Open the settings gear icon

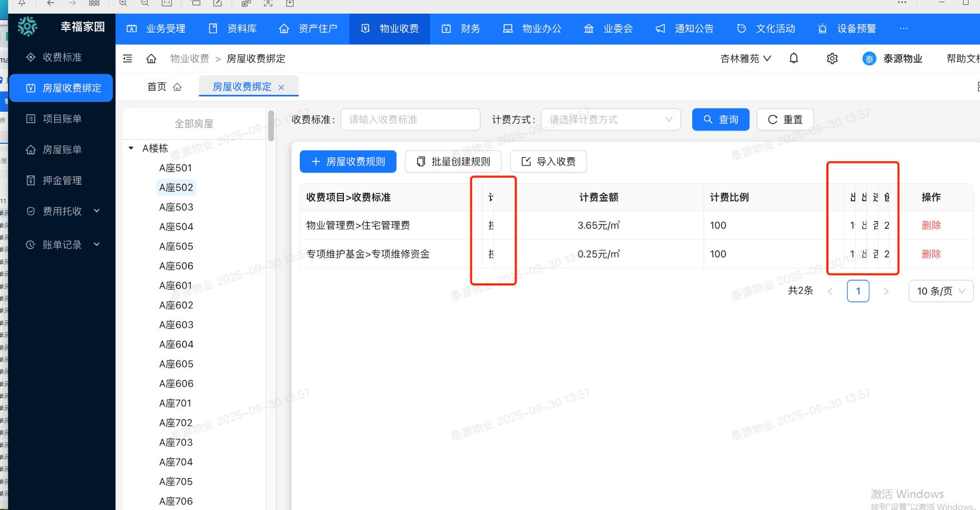(832, 58)
